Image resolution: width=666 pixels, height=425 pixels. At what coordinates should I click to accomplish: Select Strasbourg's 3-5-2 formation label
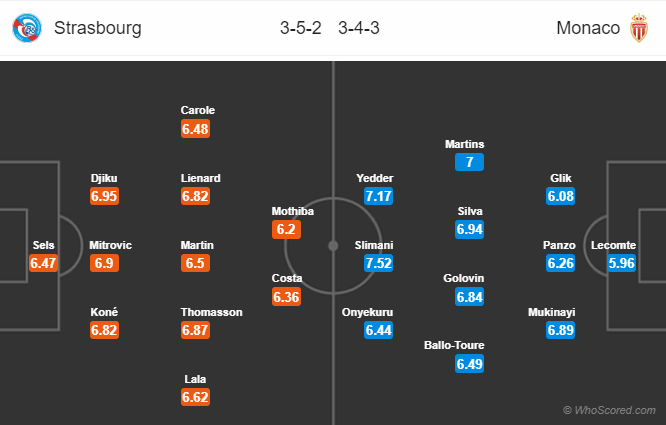(301, 28)
